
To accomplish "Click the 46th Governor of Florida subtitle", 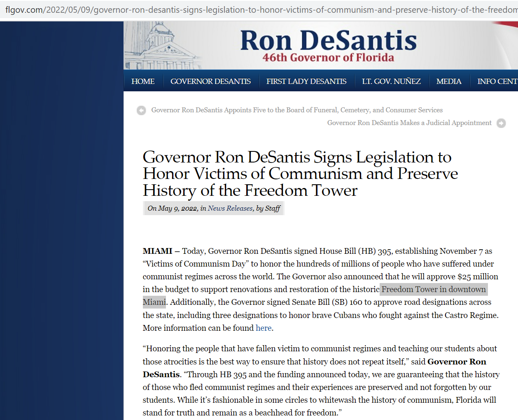I will click(328, 58).
